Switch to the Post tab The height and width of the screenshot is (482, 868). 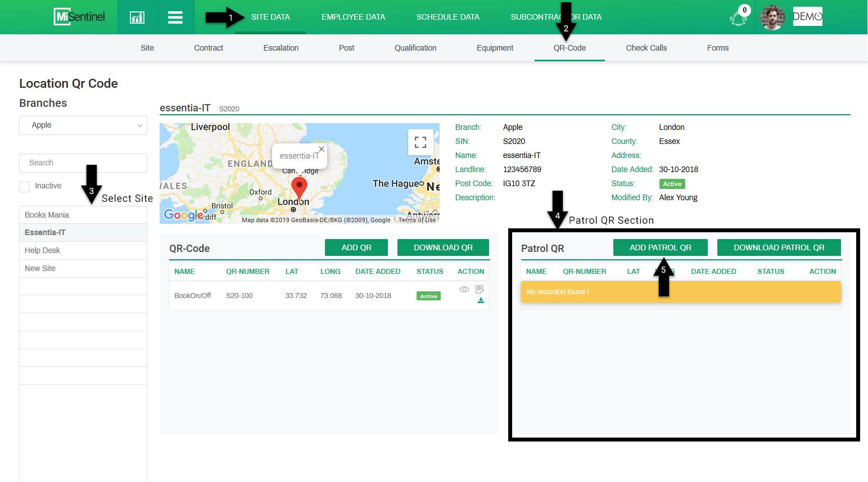coord(346,48)
